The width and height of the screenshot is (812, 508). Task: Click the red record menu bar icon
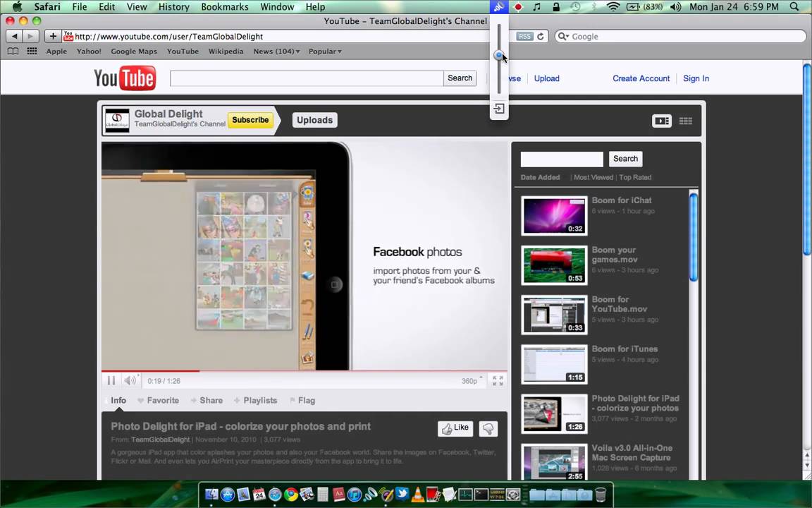point(518,7)
